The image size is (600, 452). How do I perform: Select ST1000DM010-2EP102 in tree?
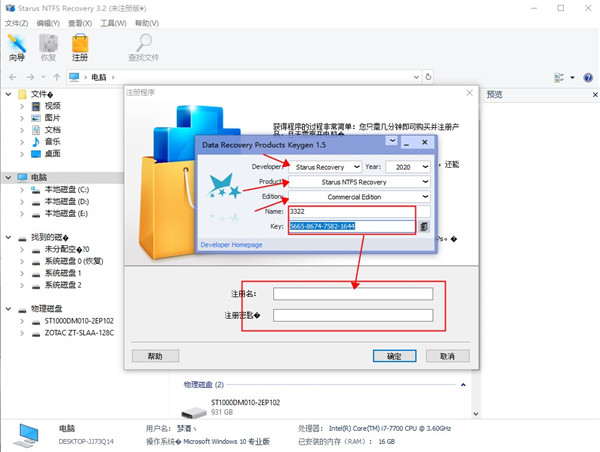pyautogui.click(x=79, y=321)
